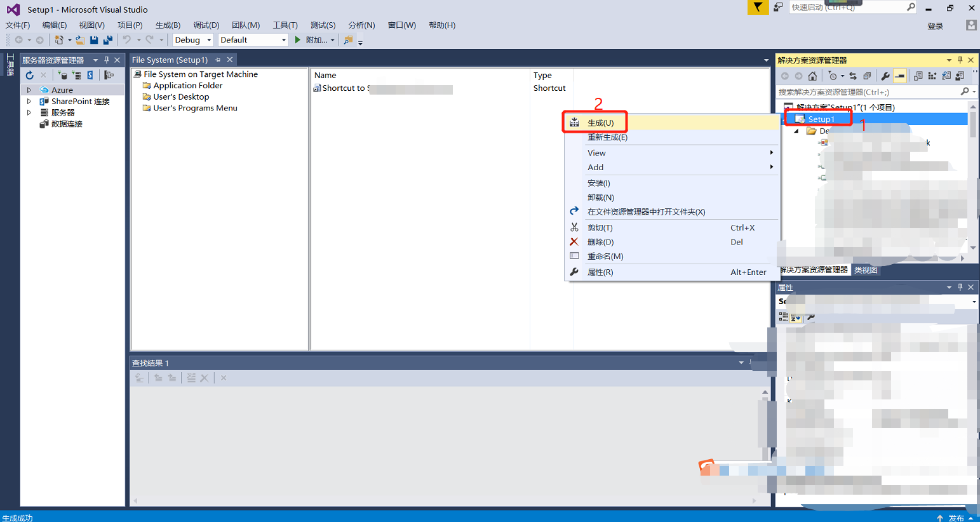Expand the Azure node in Server Explorer
The image size is (980, 522).
29,90
